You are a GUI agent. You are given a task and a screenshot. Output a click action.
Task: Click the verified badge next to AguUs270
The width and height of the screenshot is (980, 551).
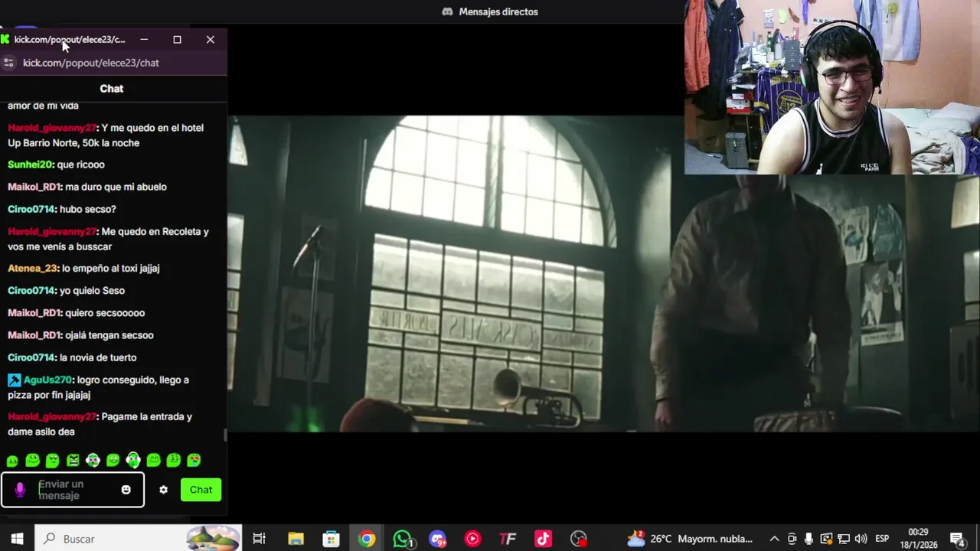(x=14, y=380)
